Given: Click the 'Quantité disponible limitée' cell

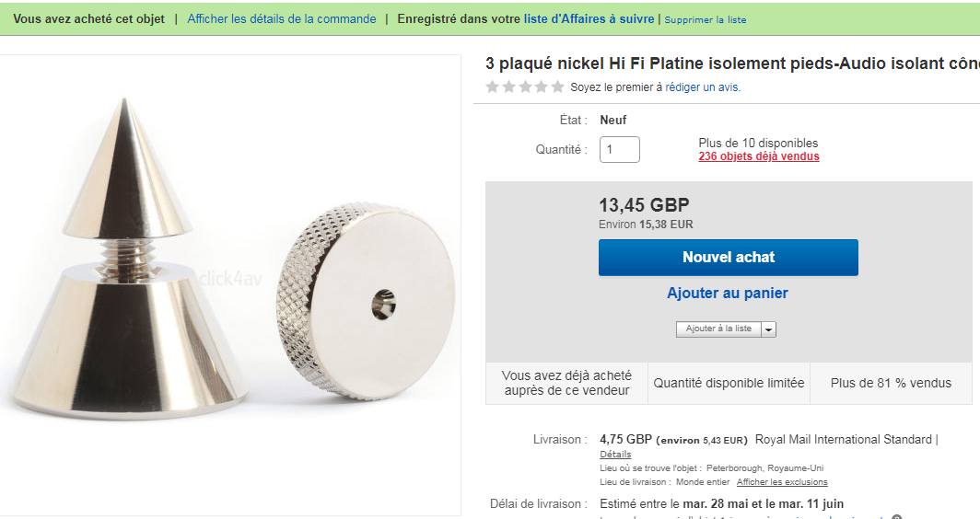Looking at the screenshot, I should (729, 383).
